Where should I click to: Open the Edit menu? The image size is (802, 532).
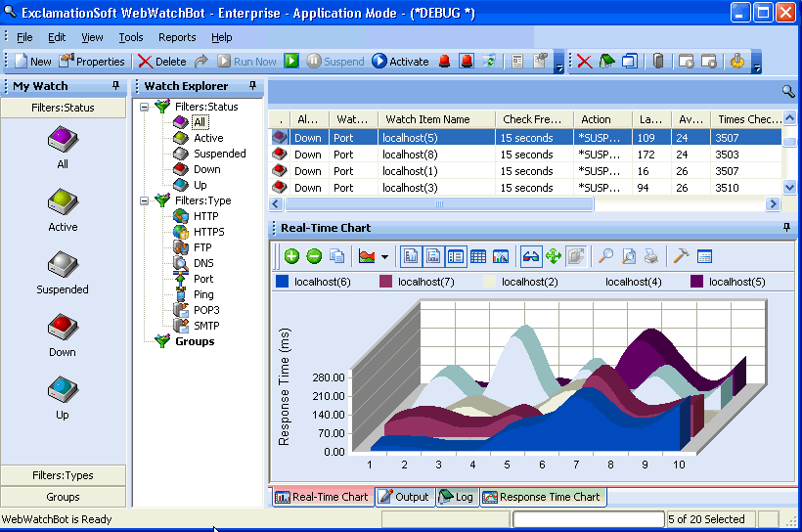point(57,37)
